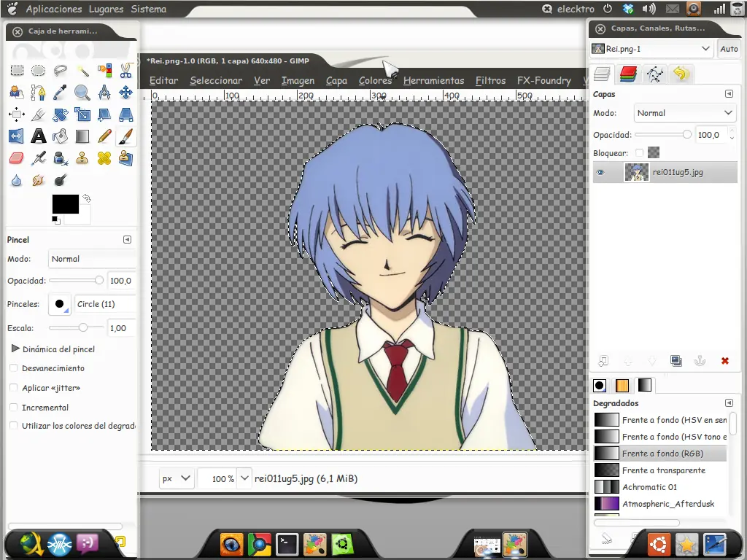Select the Scissors Select tool
Screen dimensions: 747x560
pyautogui.click(x=125, y=71)
